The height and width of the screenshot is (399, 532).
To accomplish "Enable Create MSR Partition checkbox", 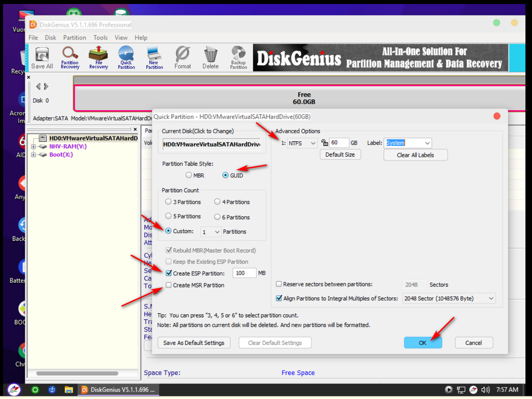I will pos(169,285).
